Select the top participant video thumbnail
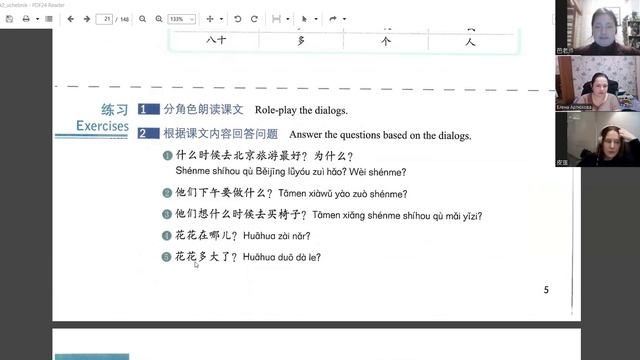The image size is (640, 360). coord(598,27)
